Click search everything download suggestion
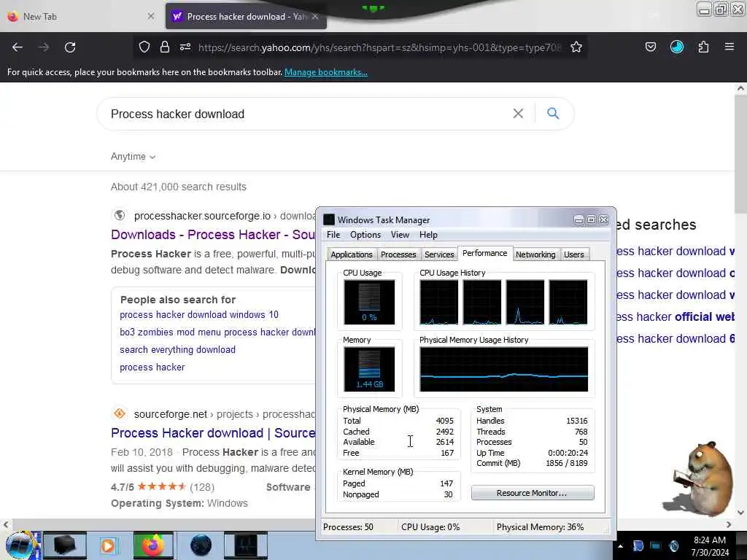This screenshot has width=747, height=560. (x=178, y=349)
